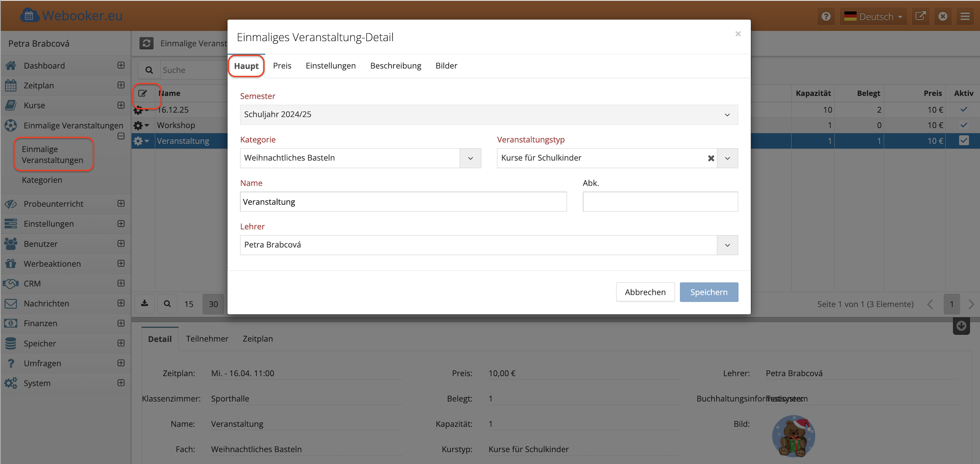Screen dimensions: 980x464
Task: Click the refresh icon beside Einmalige Veranstaltungen
Action: click(x=146, y=43)
